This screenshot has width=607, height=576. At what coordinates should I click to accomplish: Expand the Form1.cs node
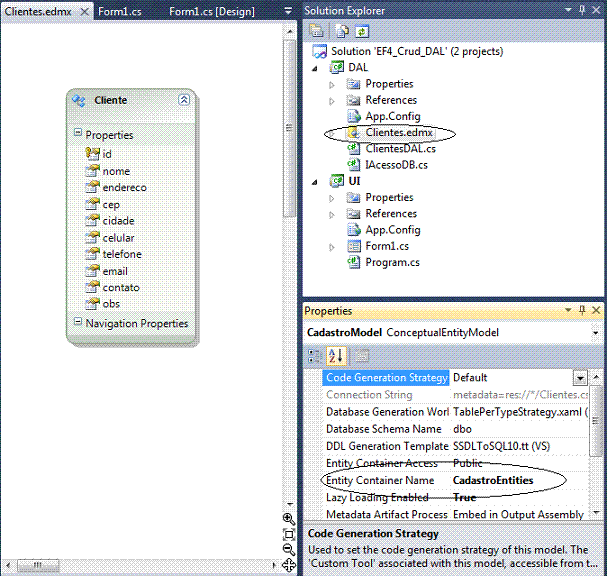pyautogui.click(x=332, y=247)
